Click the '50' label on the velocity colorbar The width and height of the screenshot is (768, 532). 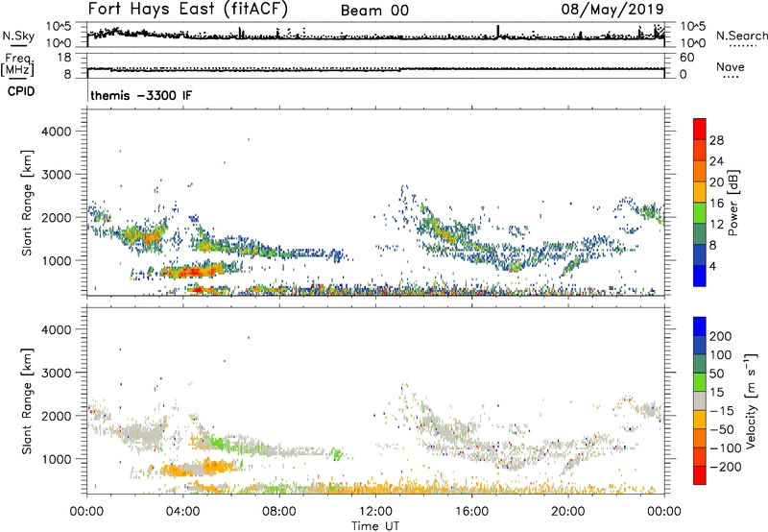(717, 374)
